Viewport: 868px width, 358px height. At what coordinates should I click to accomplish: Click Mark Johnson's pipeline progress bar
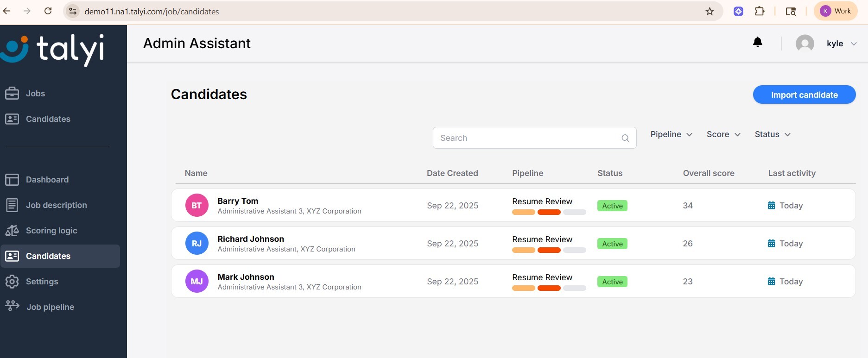549,288
